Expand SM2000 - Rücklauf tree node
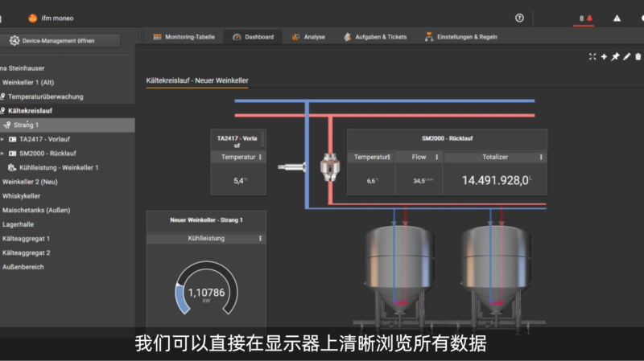This screenshot has height=361, width=644. [x=2, y=154]
